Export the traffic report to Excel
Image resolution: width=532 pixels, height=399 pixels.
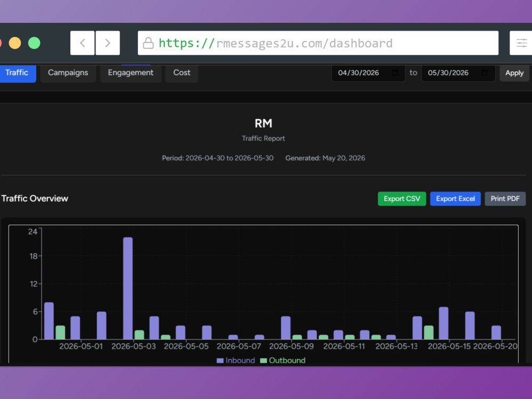pos(455,199)
